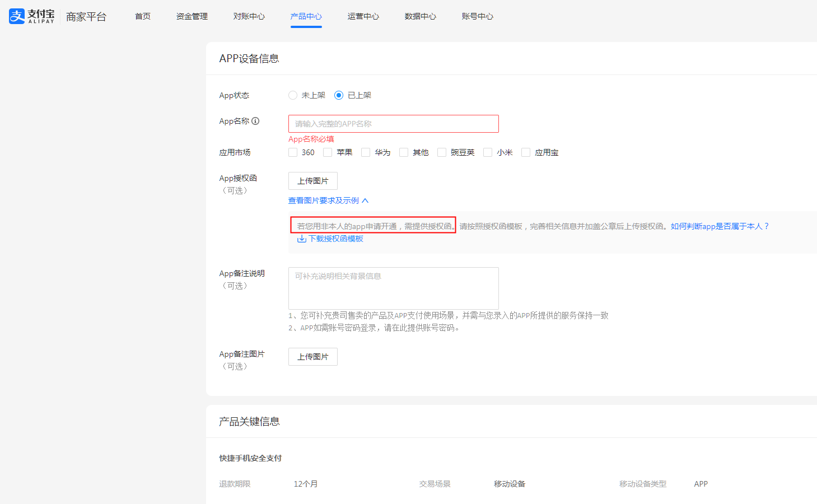
Task: Click the APP device type value
Action: [x=701, y=484]
